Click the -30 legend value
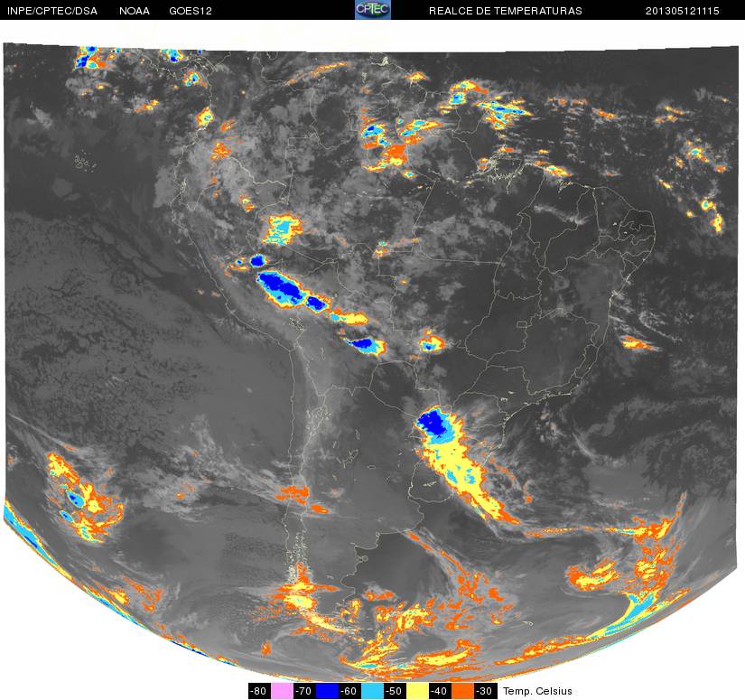 pyautogui.click(x=486, y=691)
